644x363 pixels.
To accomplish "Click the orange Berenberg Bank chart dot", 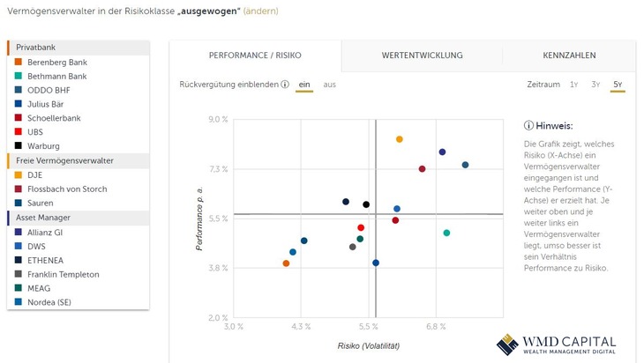I will pos(286,263).
